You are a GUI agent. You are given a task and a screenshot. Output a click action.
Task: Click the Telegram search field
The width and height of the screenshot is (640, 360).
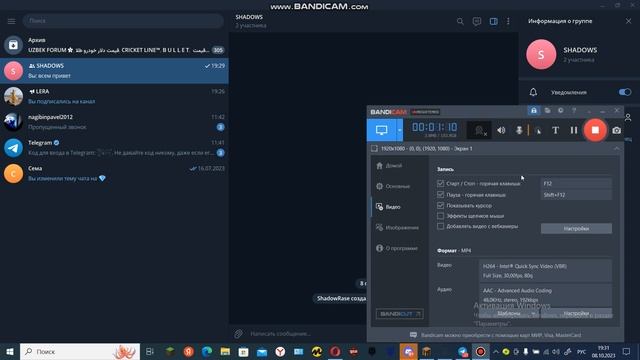coord(123,20)
